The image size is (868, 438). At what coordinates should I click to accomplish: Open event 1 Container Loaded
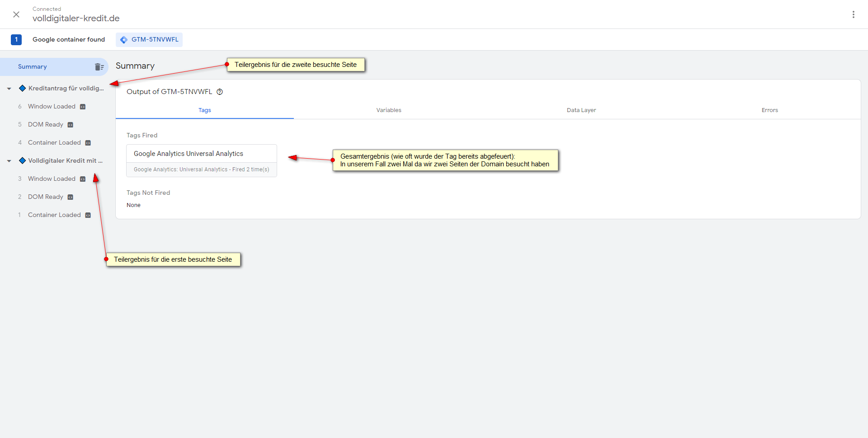click(x=54, y=215)
